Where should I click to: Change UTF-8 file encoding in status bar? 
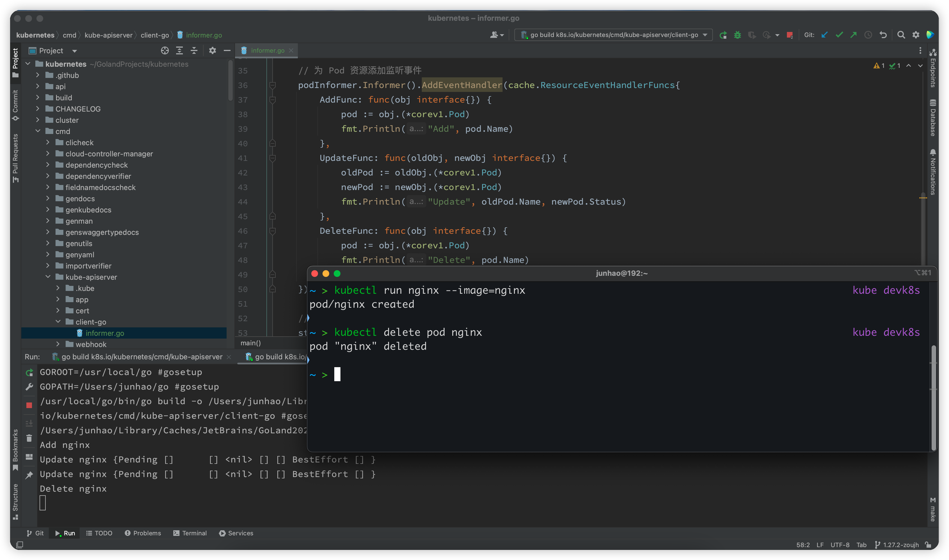(x=840, y=545)
